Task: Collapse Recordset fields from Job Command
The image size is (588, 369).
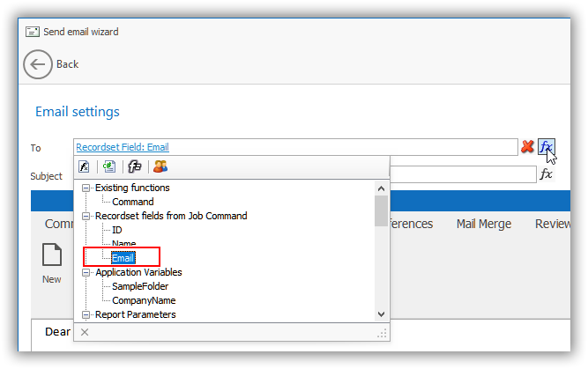Action: (x=86, y=216)
